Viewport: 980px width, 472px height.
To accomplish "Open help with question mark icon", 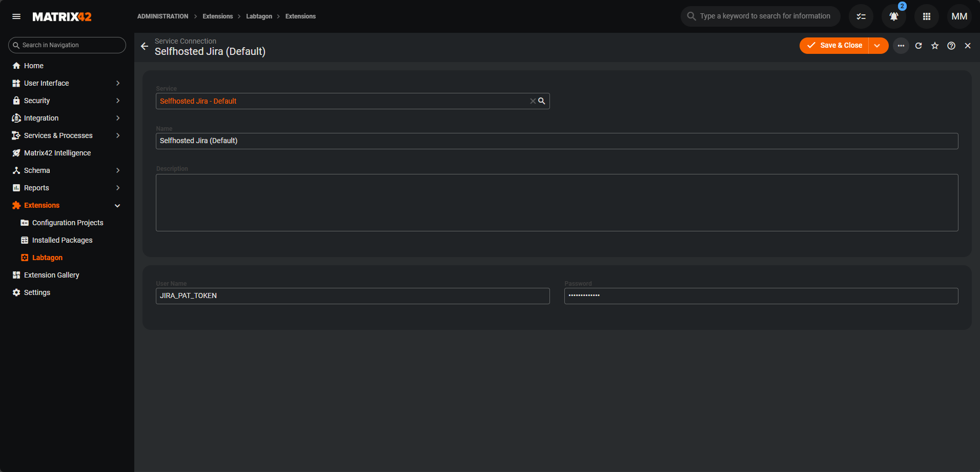I will (951, 46).
